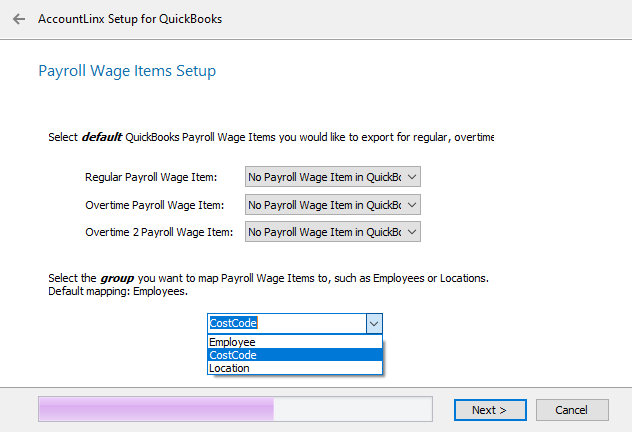Viewport: 632px width, 432px height.
Task: Open the Overtime 2 Payroll Wage Item dropdown
Action: (x=325, y=232)
